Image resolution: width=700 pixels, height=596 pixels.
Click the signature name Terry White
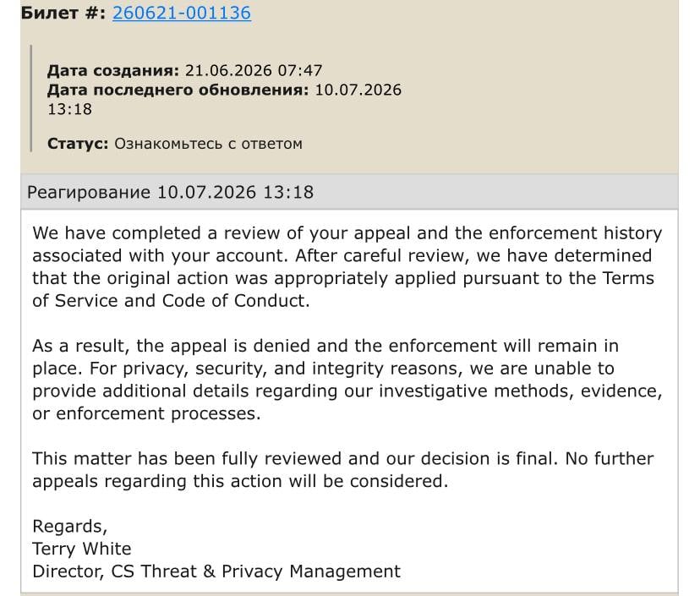point(82,549)
